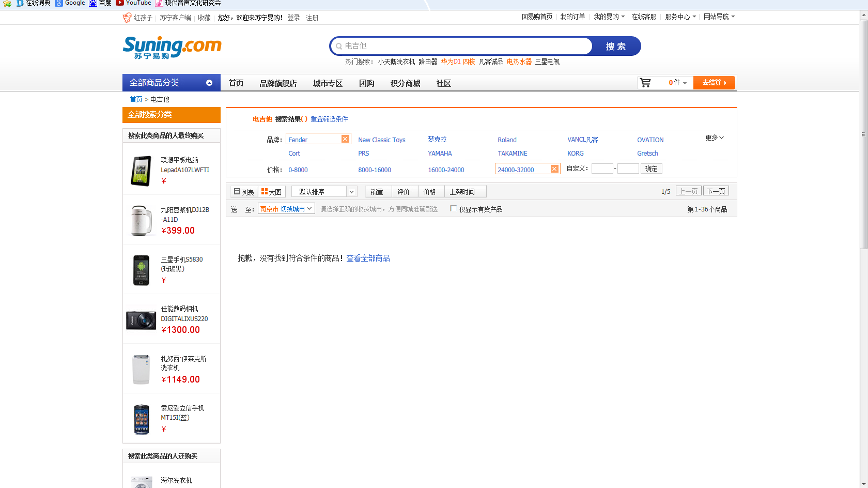Go to 首页 in main navigation
This screenshot has height=488, width=868.
click(x=236, y=83)
